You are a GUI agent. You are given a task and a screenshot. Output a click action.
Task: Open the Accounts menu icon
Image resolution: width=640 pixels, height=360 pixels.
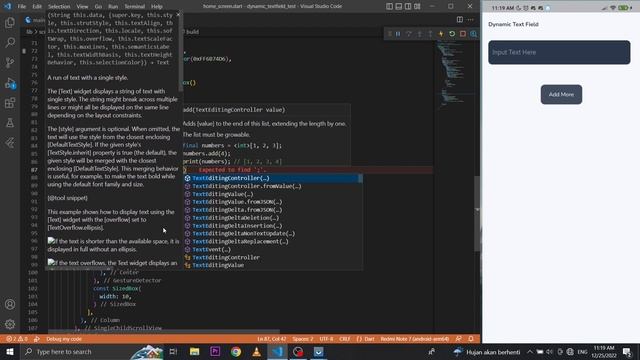coord(10,304)
